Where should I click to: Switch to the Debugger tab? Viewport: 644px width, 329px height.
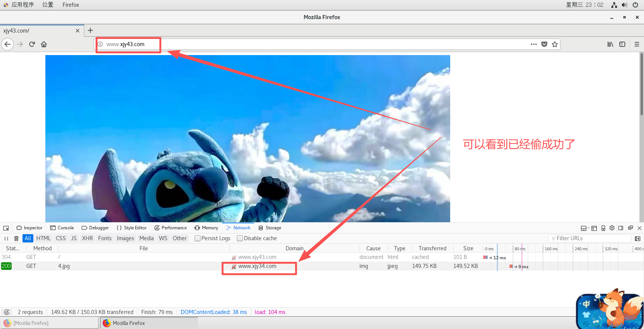coord(95,228)
